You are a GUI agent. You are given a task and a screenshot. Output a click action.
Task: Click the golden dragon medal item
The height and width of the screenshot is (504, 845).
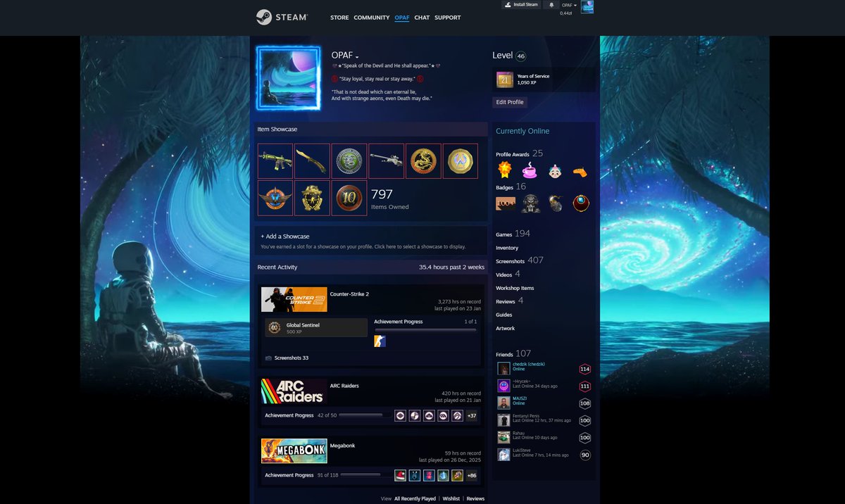[423, 161]
